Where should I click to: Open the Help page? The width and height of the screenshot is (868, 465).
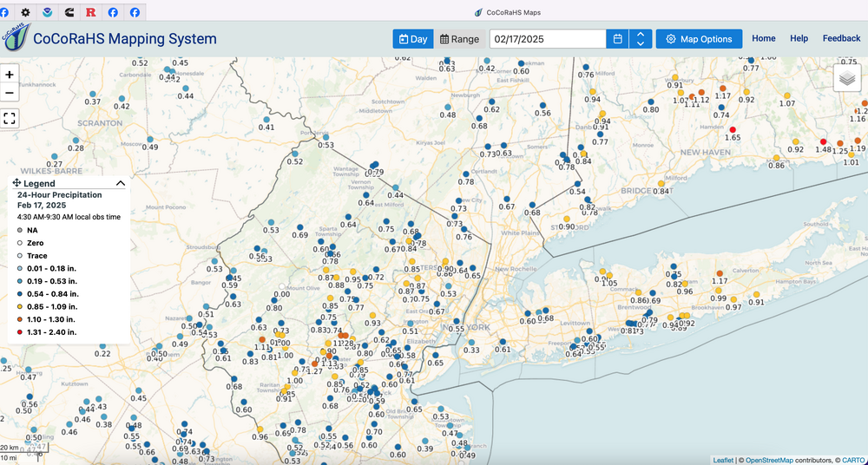click(x=799, y=38)
